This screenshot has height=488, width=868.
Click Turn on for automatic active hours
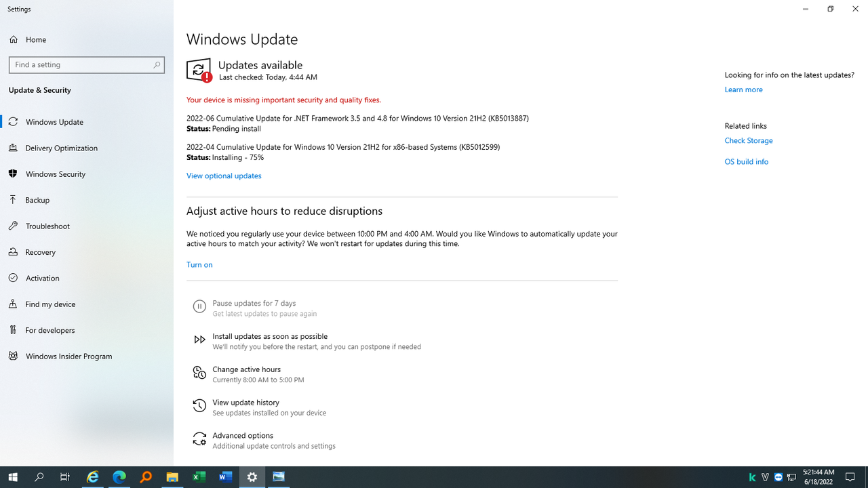pyautogui.click(x=199, y=264)
